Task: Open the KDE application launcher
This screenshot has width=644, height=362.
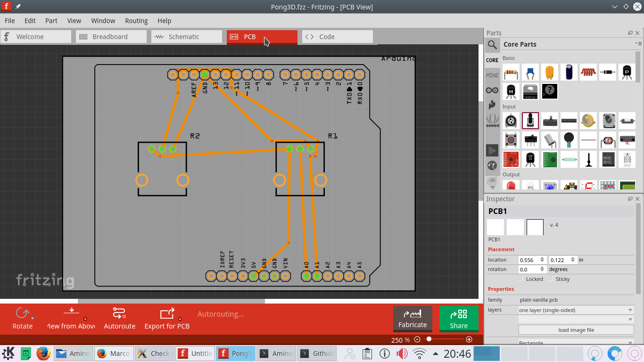Action: (8, 353)
